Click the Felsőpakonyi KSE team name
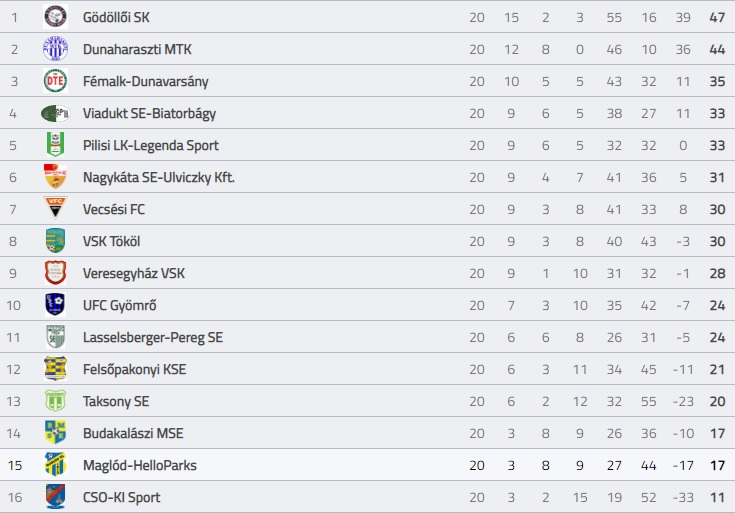735x513 pixels. [135, 369]
